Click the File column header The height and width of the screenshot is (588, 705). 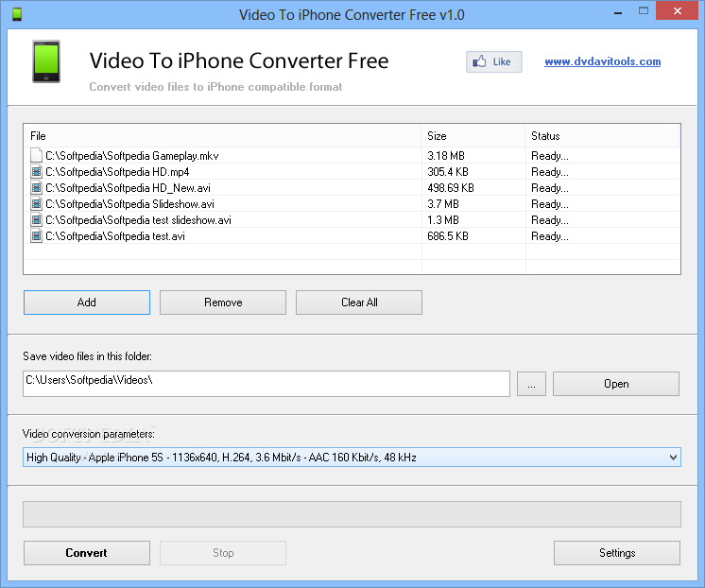[x=223, y=136]
